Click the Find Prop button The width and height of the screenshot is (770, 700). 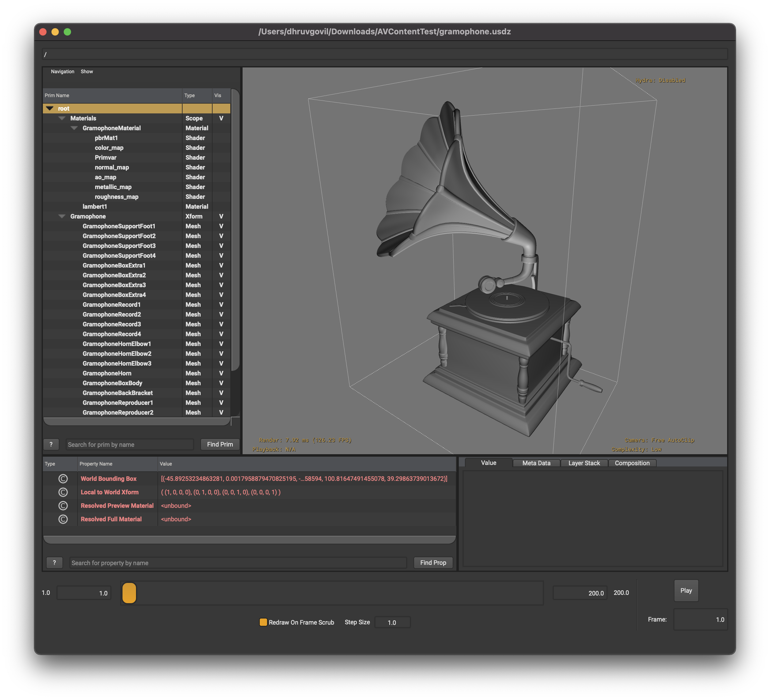pos(433,562)
